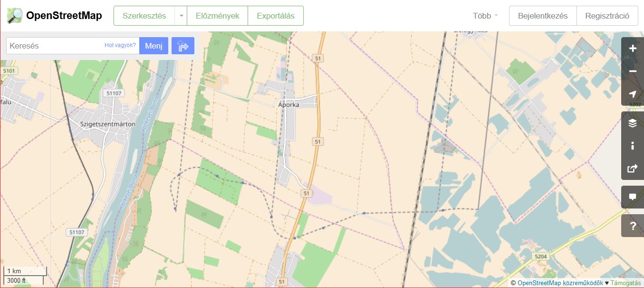Open the Exportálás export tab
644x288 pixels.
point(276,16)
